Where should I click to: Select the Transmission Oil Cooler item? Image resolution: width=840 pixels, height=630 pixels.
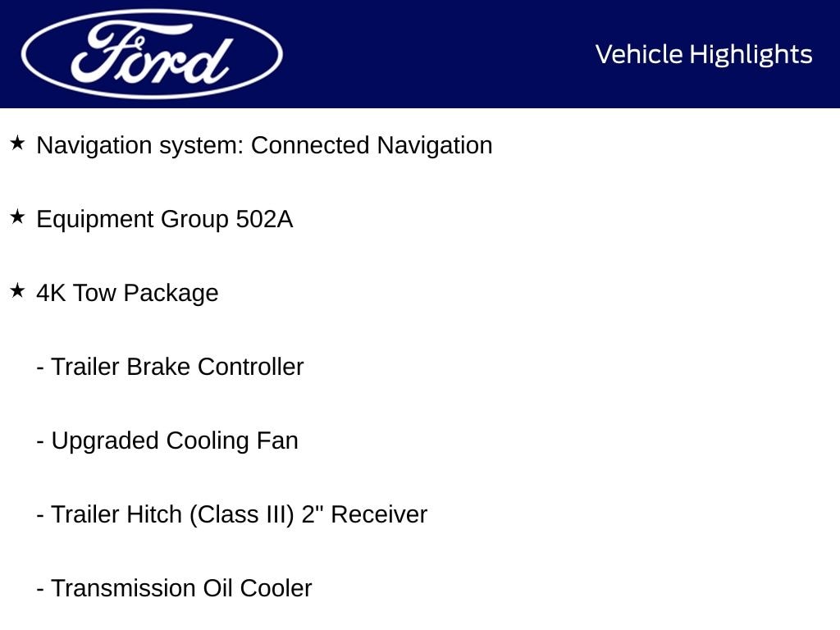point(181,588)
